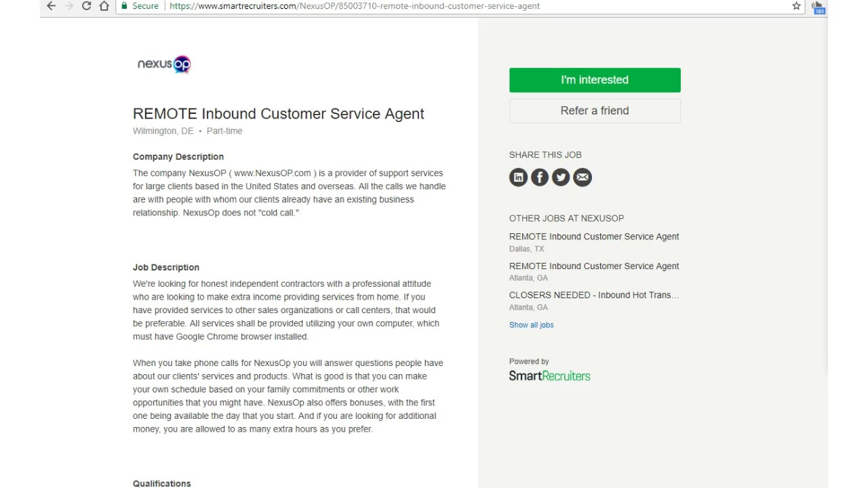Reload the page
Viewport: 868px width, 488px height.
point(86,6)
